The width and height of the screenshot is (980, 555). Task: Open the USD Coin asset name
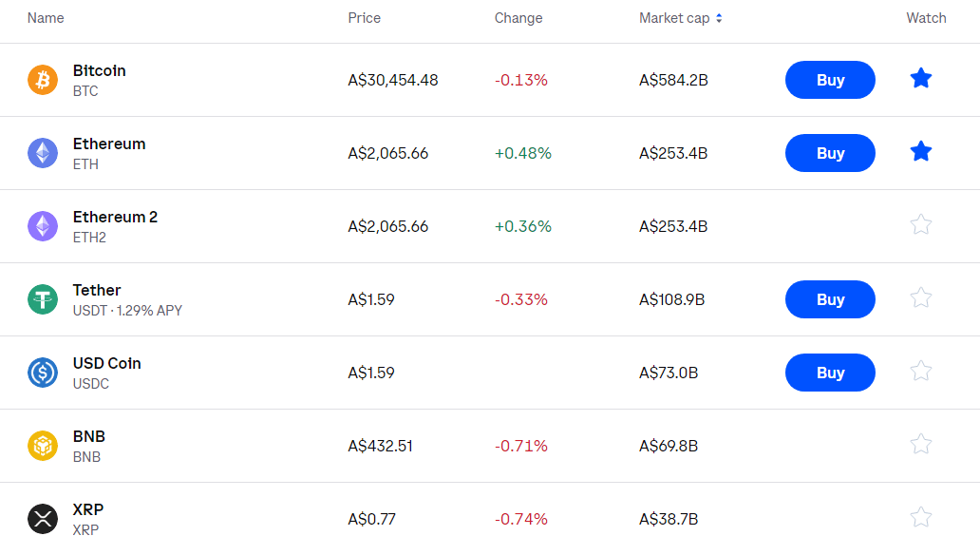pyautogui.click(x=107, y=364)
